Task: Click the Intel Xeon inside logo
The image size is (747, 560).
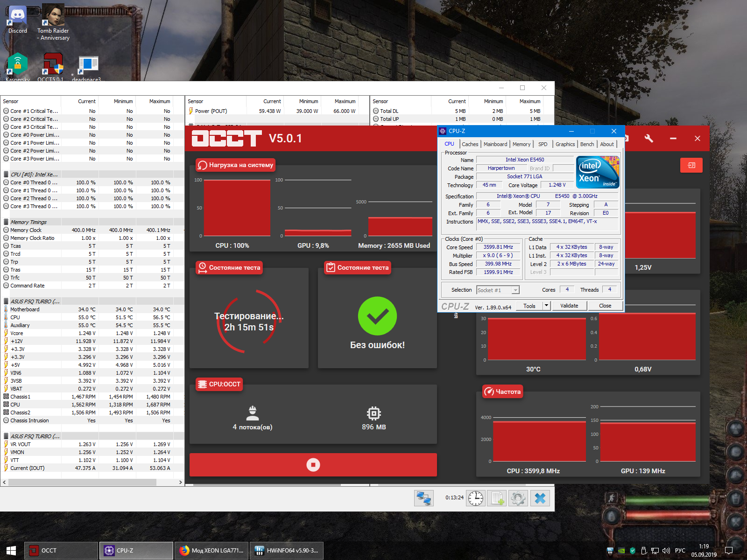Action: click(x=598, y=172)
